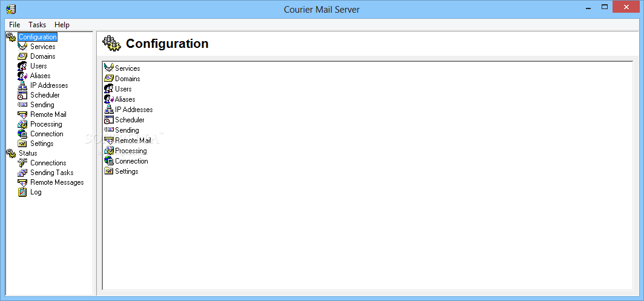Click the Users icon in left tree
This screenshot has height=301, width=644.
[22, 66]
